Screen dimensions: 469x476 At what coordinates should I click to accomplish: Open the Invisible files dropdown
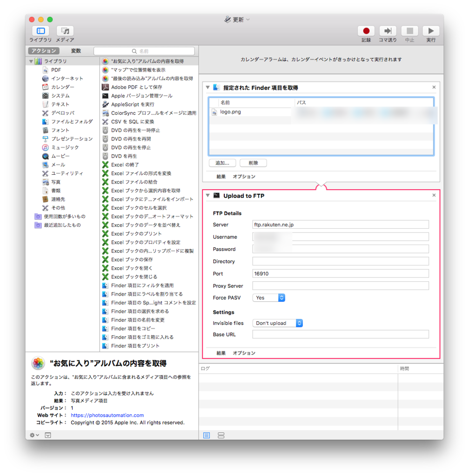[278, 324]
